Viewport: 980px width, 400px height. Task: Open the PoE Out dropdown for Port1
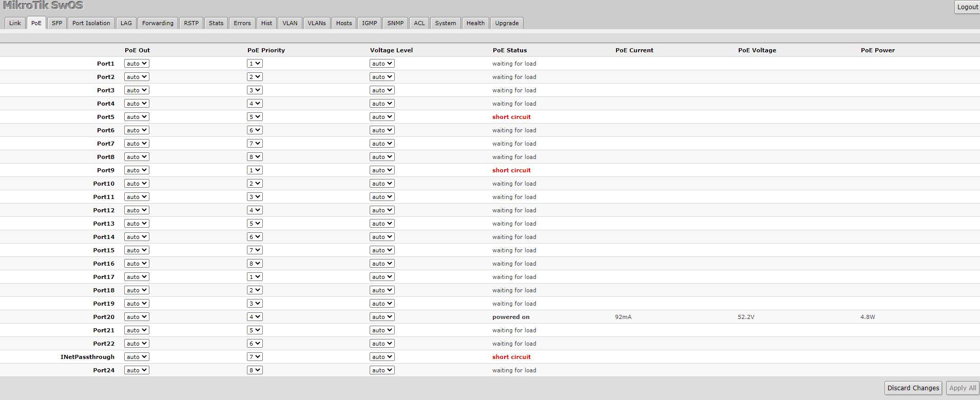[137, 64]
